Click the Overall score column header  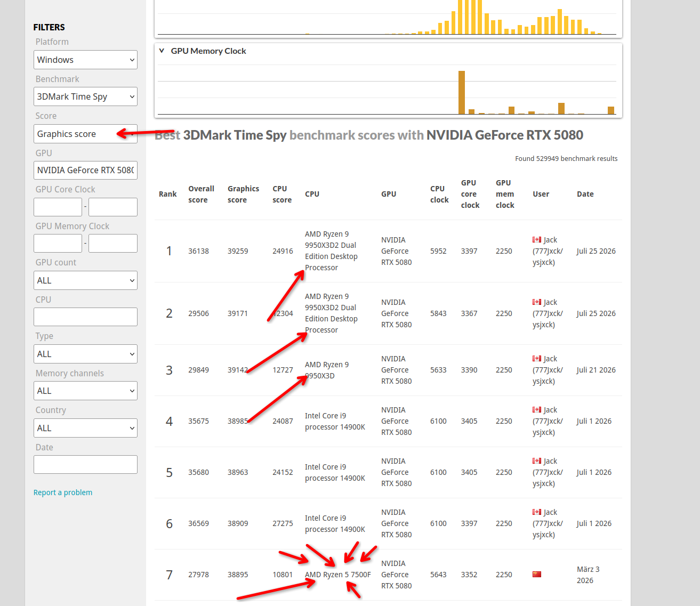click(x=201, y=194)
